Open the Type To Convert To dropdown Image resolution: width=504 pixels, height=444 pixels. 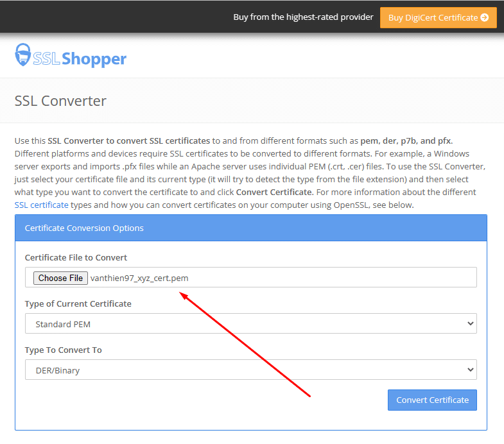[250, 370]
